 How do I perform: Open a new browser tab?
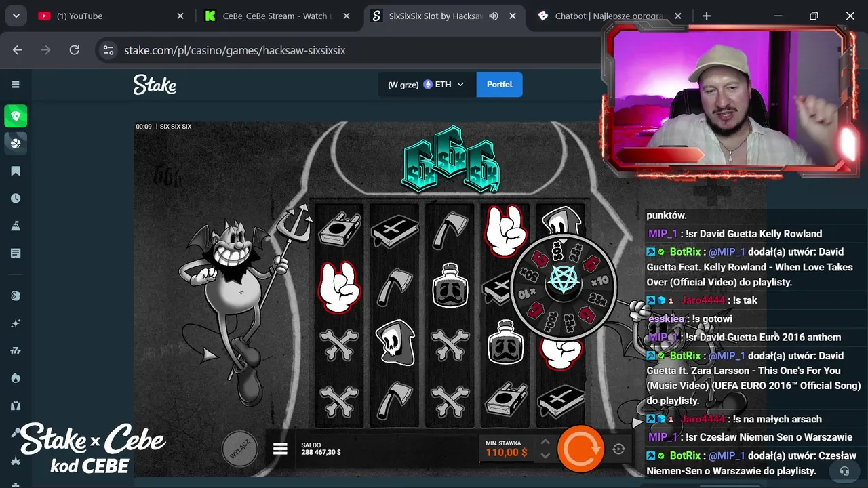pyautogui.click(x=706, y=16)
